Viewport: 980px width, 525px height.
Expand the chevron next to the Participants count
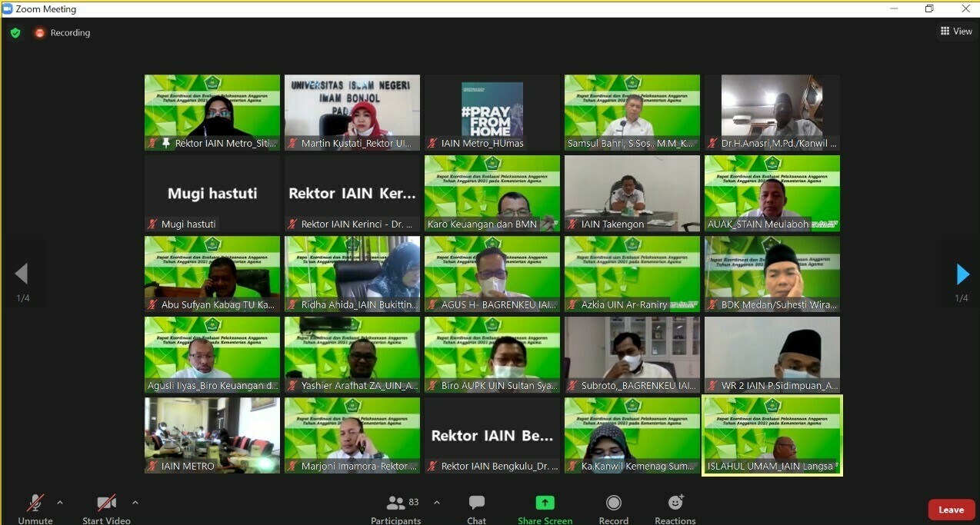436,503
